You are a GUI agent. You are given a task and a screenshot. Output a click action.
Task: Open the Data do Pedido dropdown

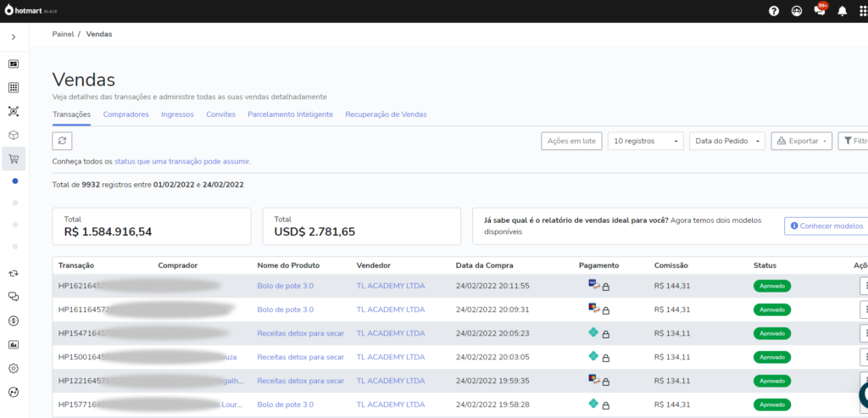click(x=728, y=141)
